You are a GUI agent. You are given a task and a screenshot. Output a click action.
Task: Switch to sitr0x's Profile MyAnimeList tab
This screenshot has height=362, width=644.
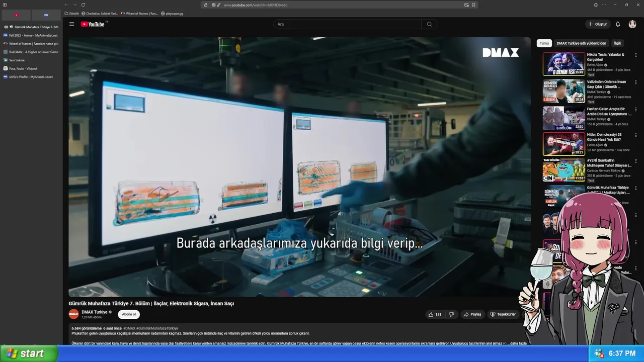click(31, 77)
